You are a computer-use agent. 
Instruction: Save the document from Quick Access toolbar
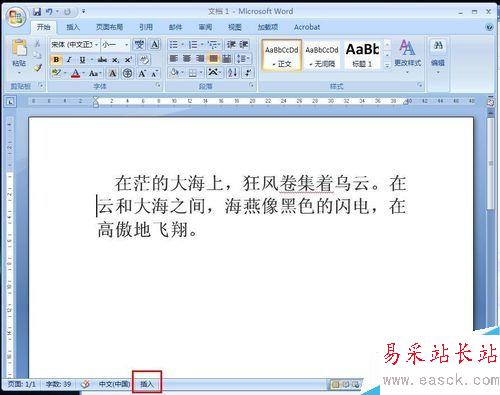click(37, 12)
